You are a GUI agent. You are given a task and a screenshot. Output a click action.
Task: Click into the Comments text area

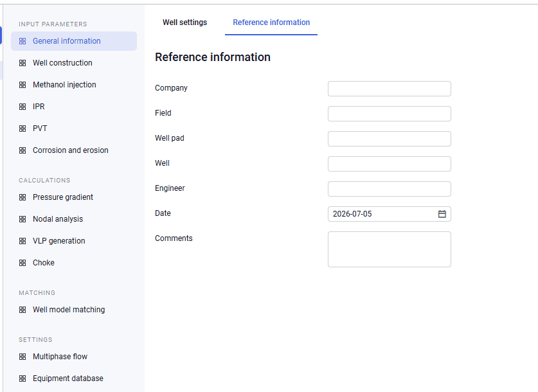(x=390, y=249)
